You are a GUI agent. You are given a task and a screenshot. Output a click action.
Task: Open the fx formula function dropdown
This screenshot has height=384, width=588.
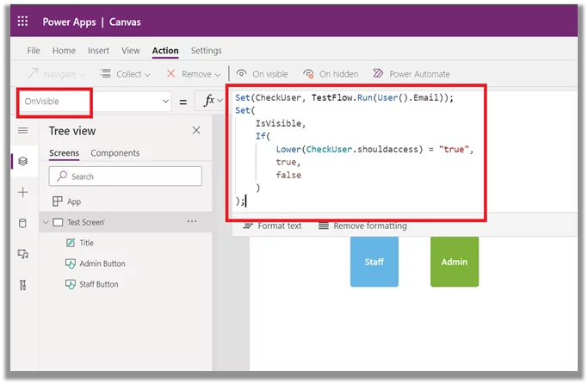pos(213,101)
